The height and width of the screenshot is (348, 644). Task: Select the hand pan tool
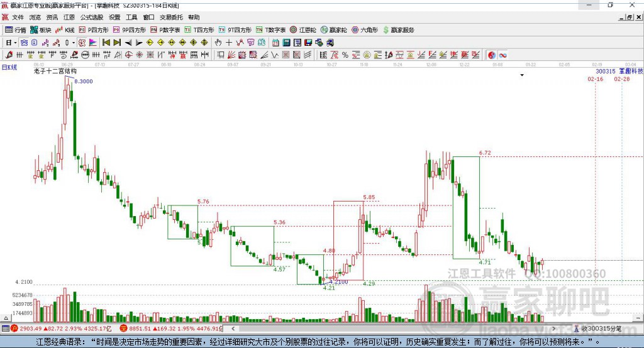click(218, 43)
